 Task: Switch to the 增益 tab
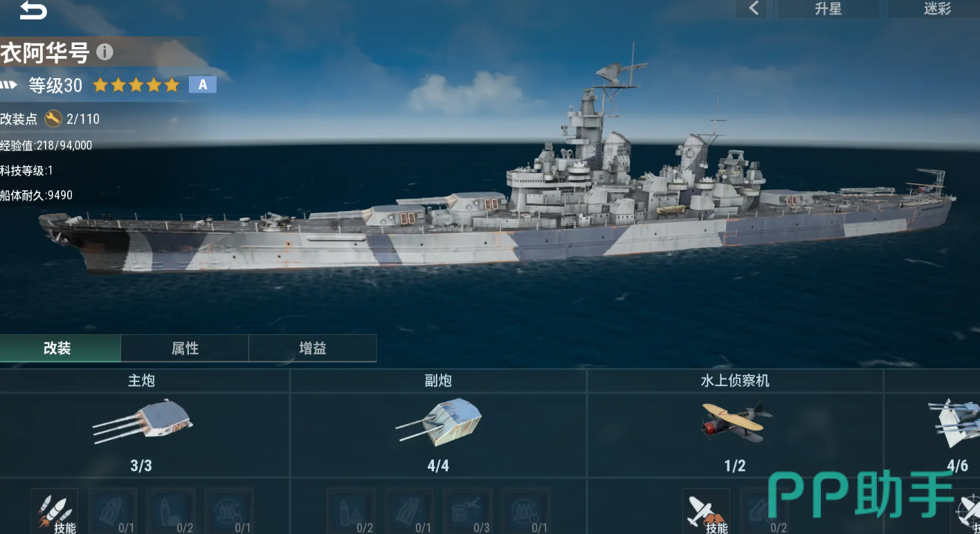(x=313, y=349)
